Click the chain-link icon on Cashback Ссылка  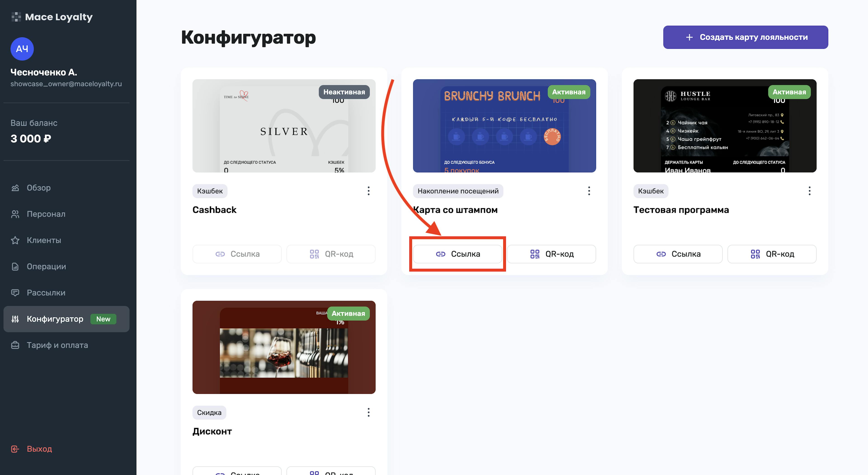tap(220, 254)
